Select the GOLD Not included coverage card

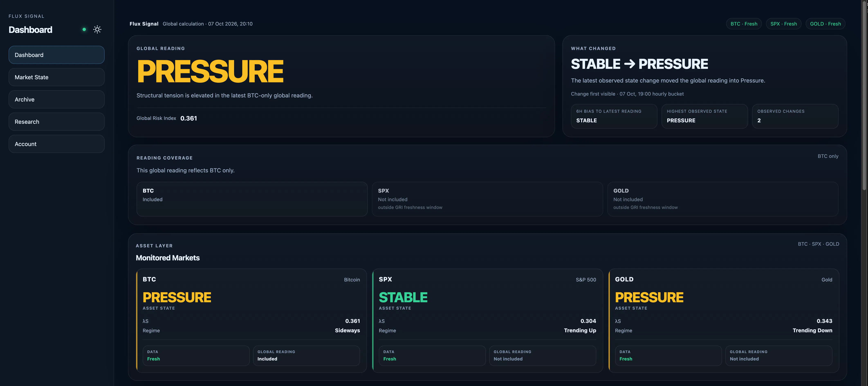(722, 199)
